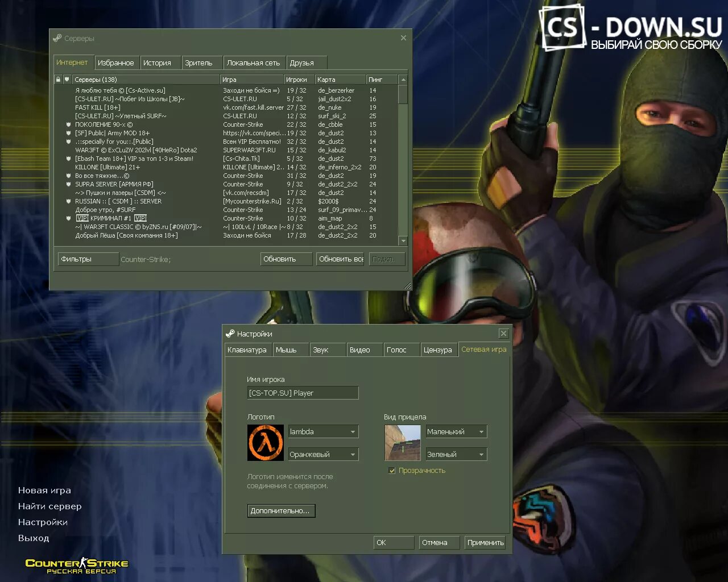The height and width of the screenshot is (582, 728).
Task: Select Настройки in main menu
Action: pos(43,522)
